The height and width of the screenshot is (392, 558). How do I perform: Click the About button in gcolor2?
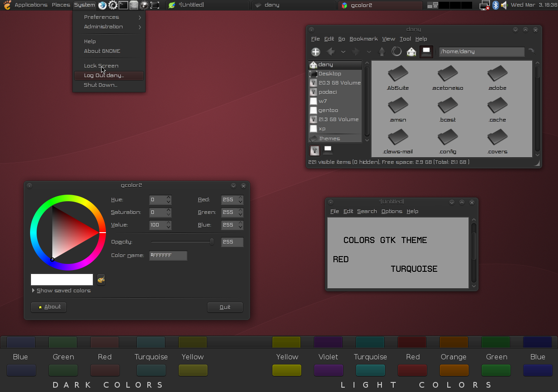49,307
